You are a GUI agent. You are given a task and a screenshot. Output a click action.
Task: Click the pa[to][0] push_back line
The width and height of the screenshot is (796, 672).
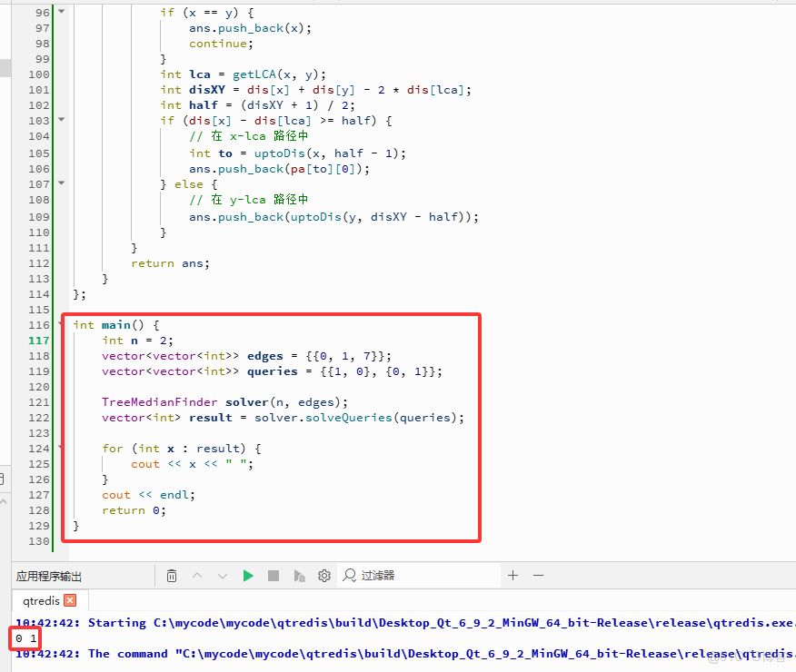point(279,169)
